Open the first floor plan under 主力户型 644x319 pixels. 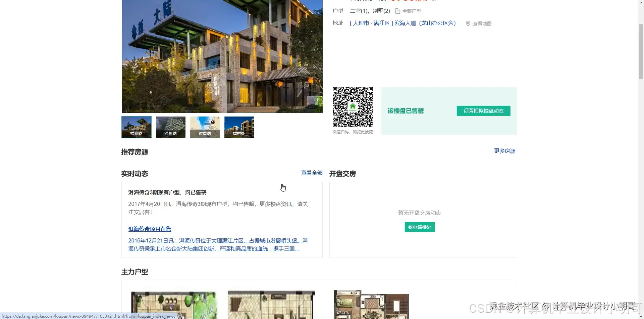[174, 304]
